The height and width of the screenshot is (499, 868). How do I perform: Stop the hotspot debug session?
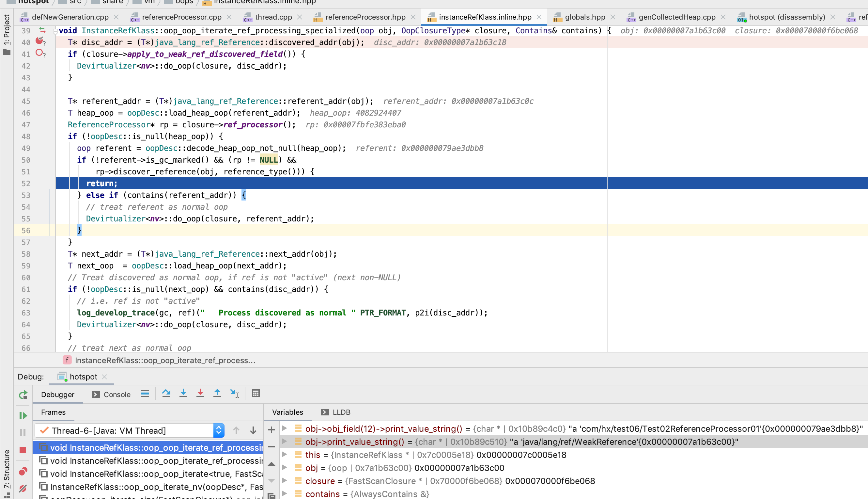(23, 449)
